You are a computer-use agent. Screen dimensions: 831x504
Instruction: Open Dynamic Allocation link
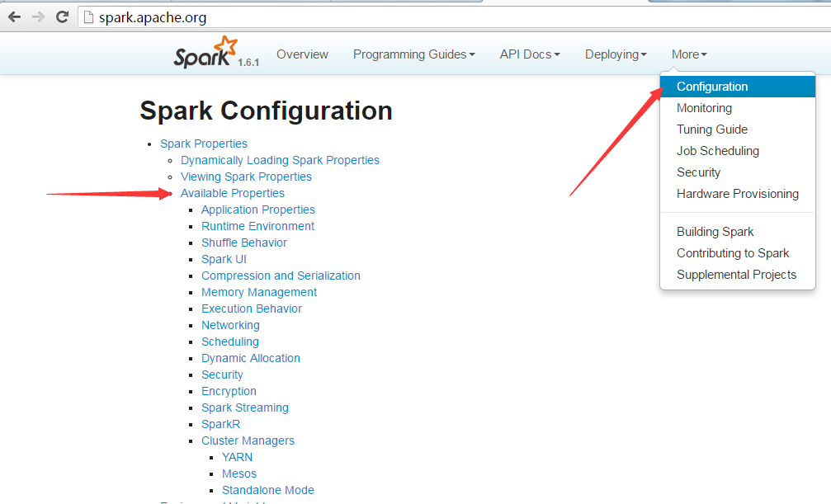[250, 358]
